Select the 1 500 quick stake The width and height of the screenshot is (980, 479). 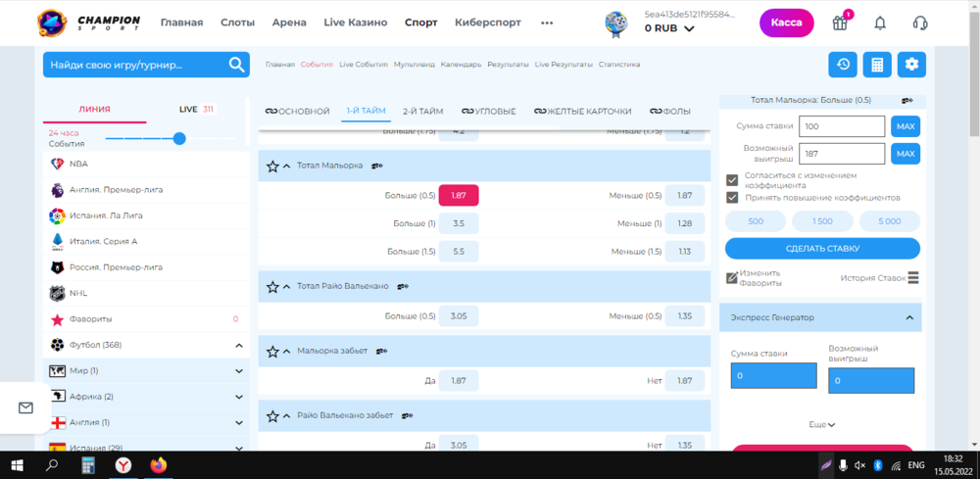pyautogui.click(x=822, y=221)
